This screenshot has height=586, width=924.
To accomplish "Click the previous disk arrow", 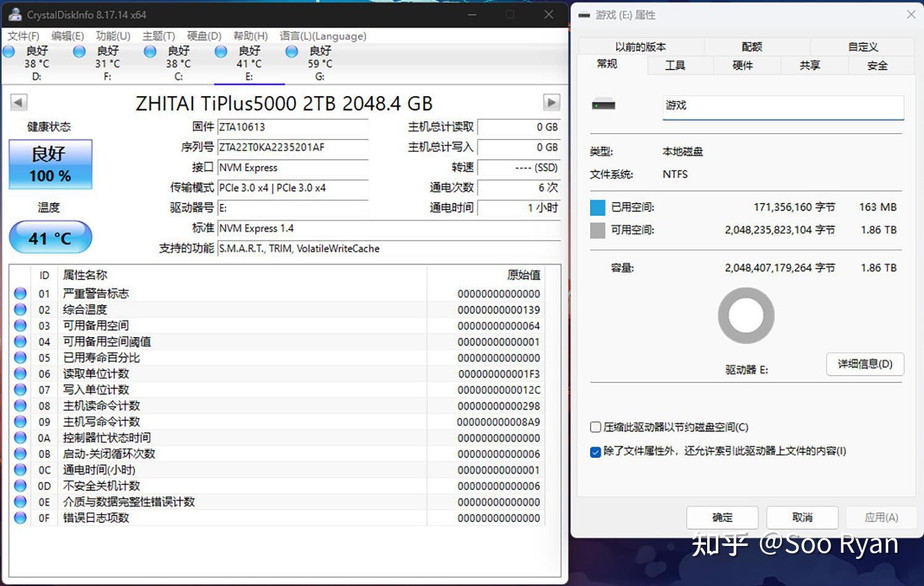I will (17, 102).
